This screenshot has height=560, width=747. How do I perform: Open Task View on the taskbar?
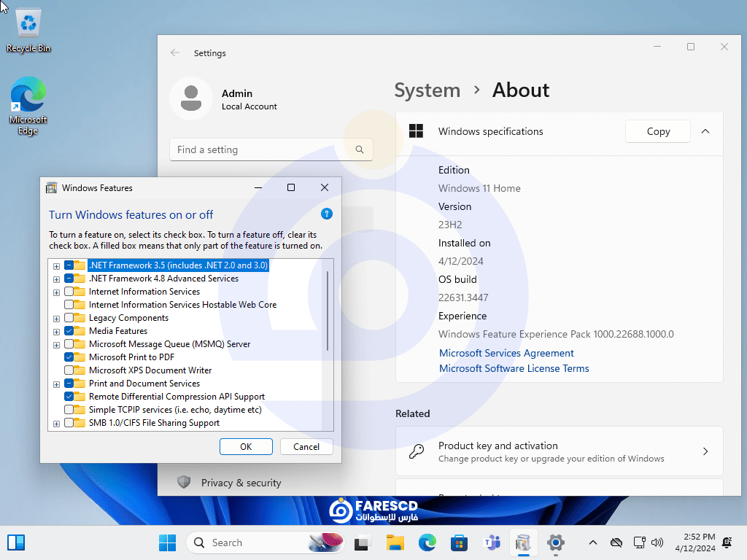tap(363, 542)
